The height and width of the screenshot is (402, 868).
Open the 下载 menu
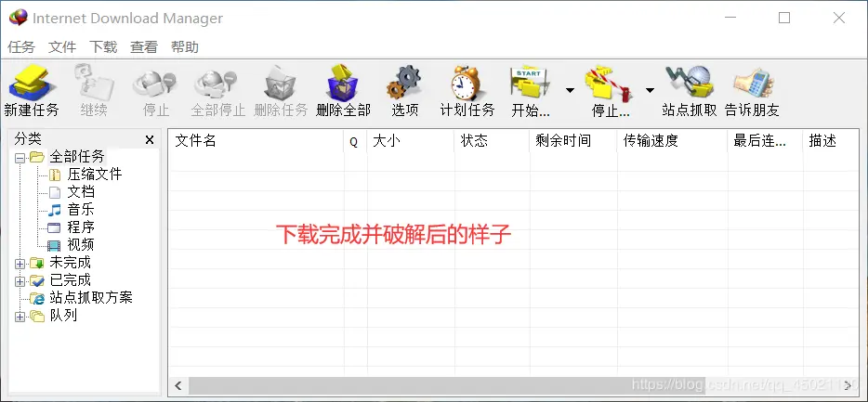click(103, 47)
